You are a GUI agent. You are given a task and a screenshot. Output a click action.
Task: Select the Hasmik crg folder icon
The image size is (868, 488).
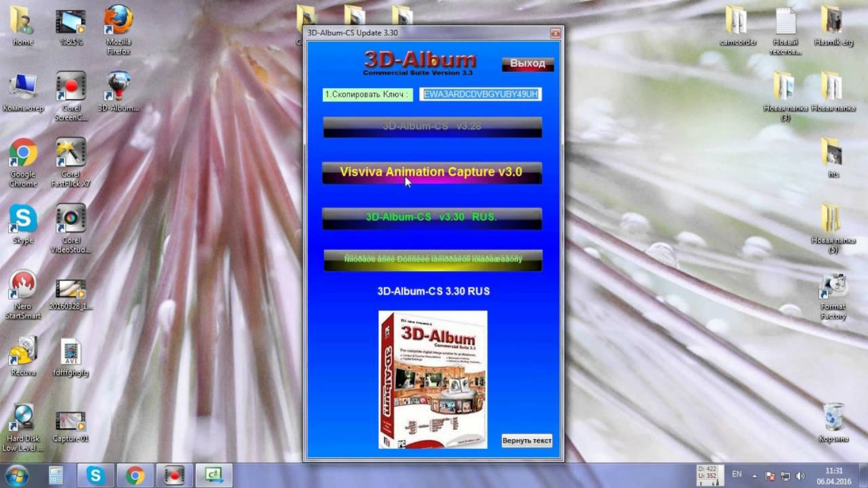(x=833, y=26)
